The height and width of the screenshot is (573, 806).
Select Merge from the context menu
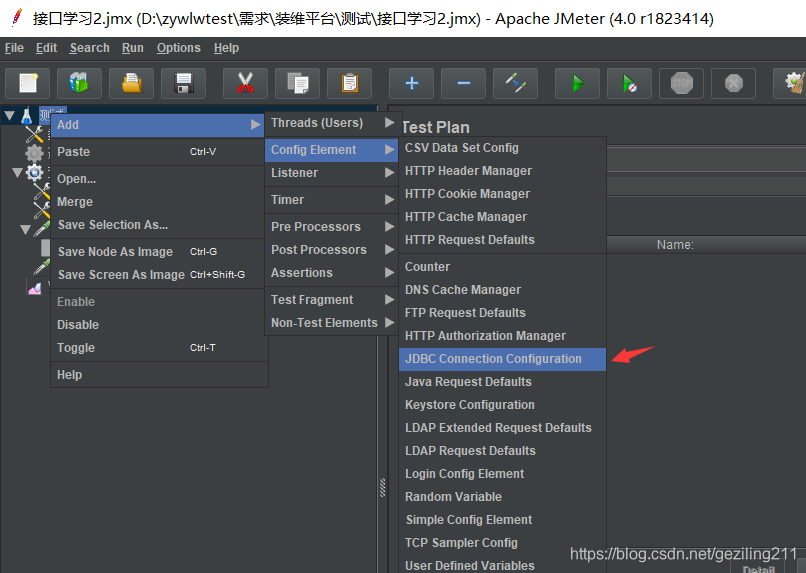point(158,201)
